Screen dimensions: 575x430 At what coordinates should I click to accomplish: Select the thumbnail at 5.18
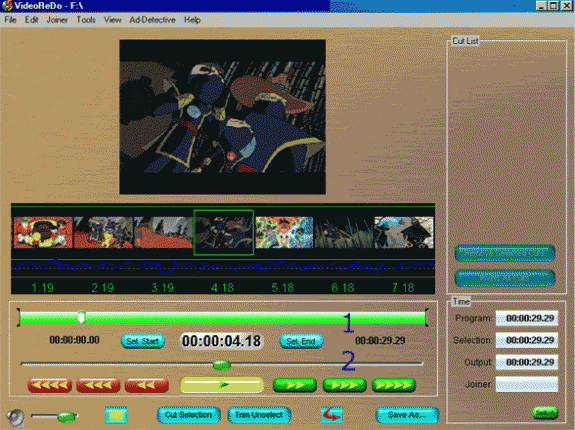click(284, 232)
